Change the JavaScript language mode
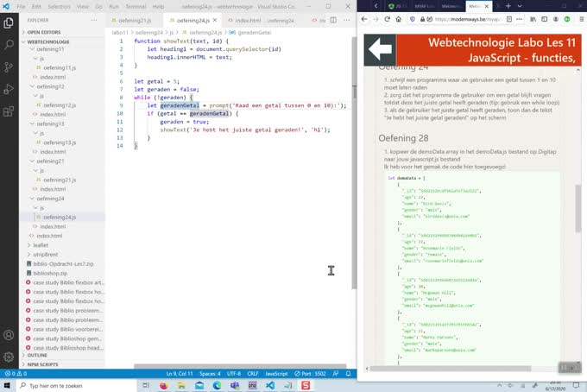The height and width of the screenshot is (392, 587). [276, 373]
